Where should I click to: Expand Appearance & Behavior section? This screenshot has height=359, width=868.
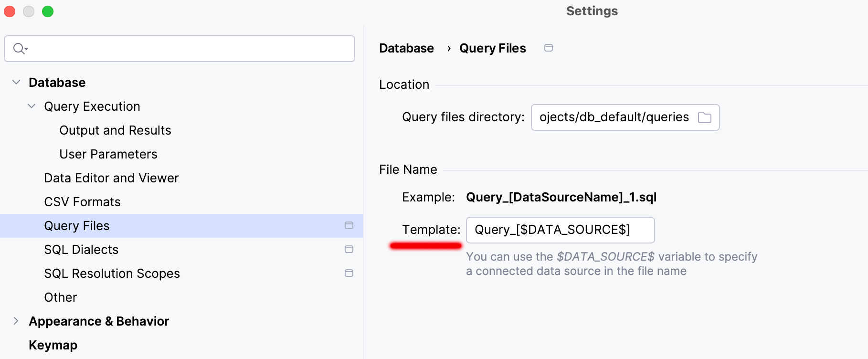point(16,321)
